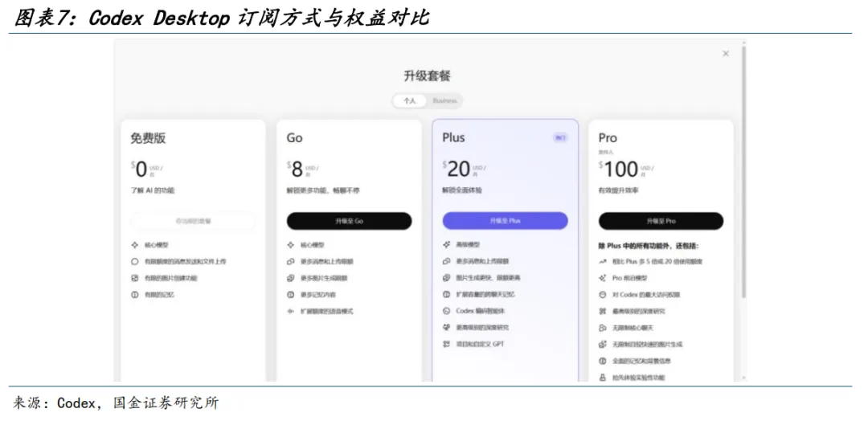868x421 pixels.
Task: Click the memory icon beside 有限的记忆 in 免费版 card
Action: point(134,295)
